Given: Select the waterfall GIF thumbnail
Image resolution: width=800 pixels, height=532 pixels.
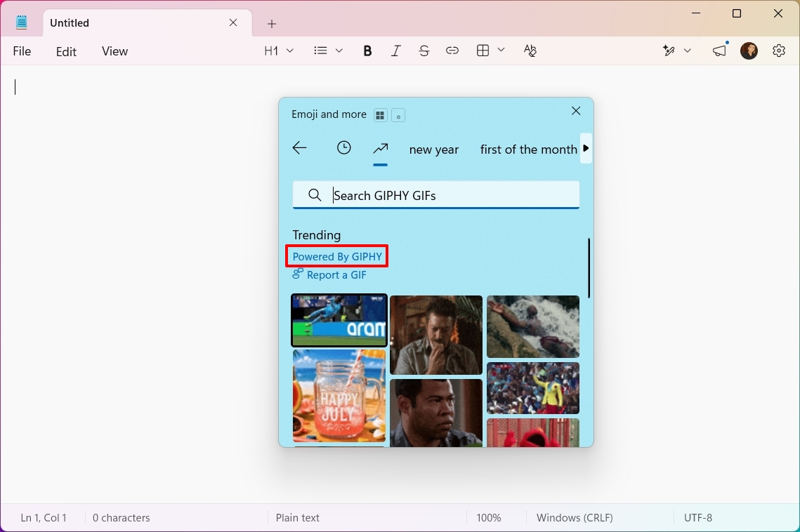Looking at the screenshot, I should 532,326.
